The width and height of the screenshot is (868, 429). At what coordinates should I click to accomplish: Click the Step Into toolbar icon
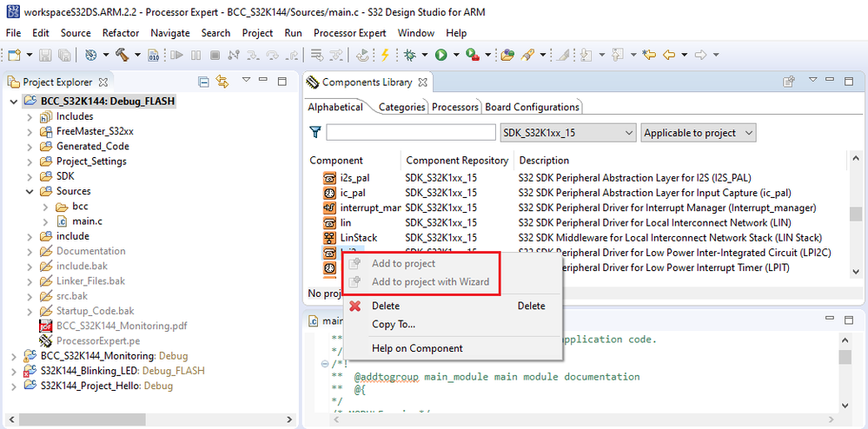click(253, 54)
